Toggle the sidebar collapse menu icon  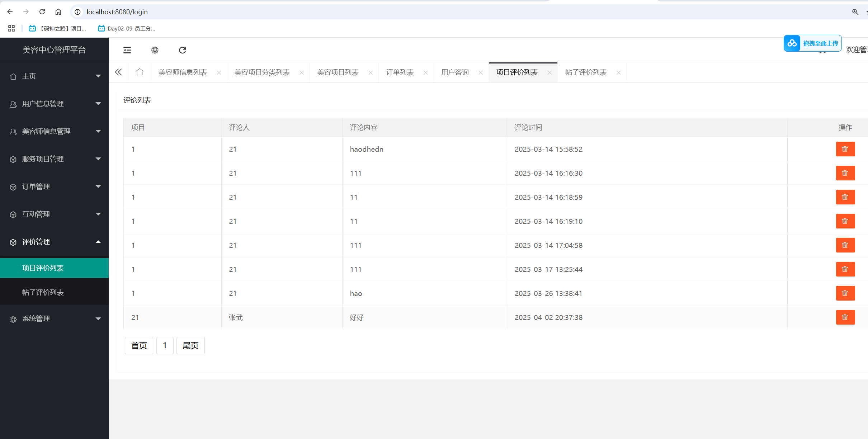[127, 50]
